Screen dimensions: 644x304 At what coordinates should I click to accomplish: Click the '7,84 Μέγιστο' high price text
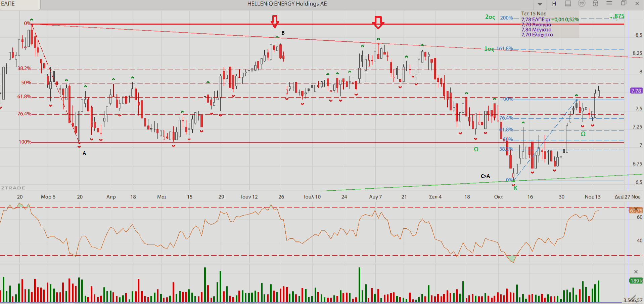tap(536, 30)
